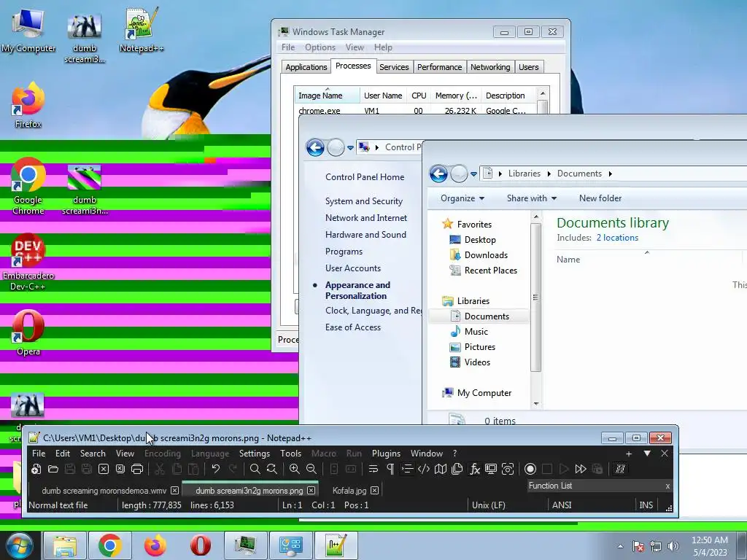Screen dimensions: 747x560
Task: Select Pictures under Libraries
Action: click(479, 347)
